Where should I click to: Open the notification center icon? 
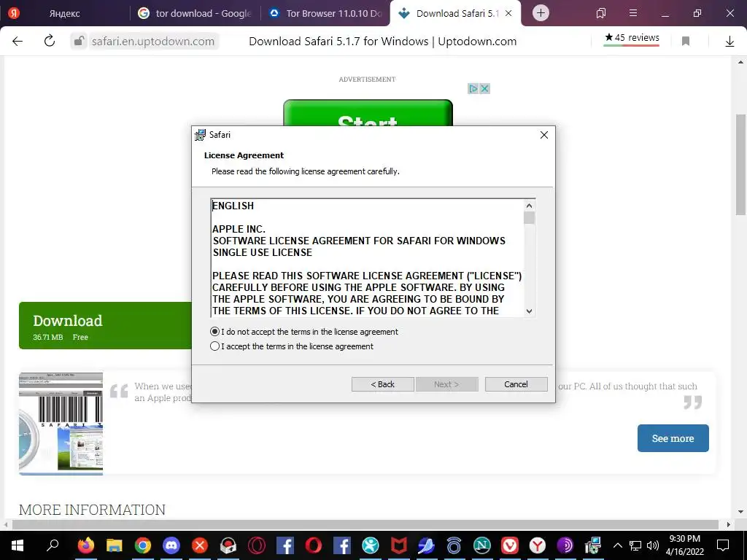pyautogui.click(x=723, y=545)
